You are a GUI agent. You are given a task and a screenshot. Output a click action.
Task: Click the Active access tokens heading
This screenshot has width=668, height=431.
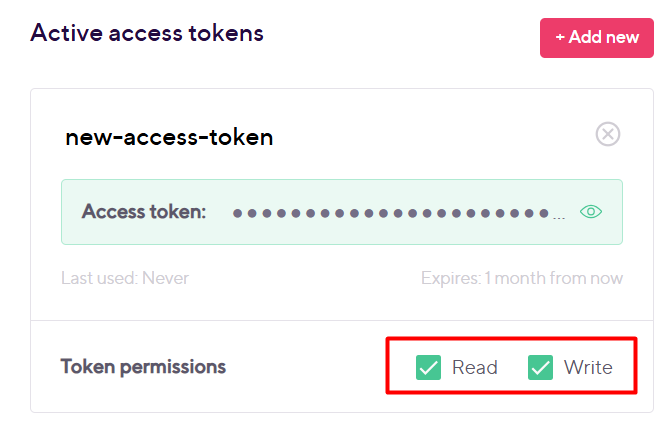pyautogui.click(x=147, y=33)
